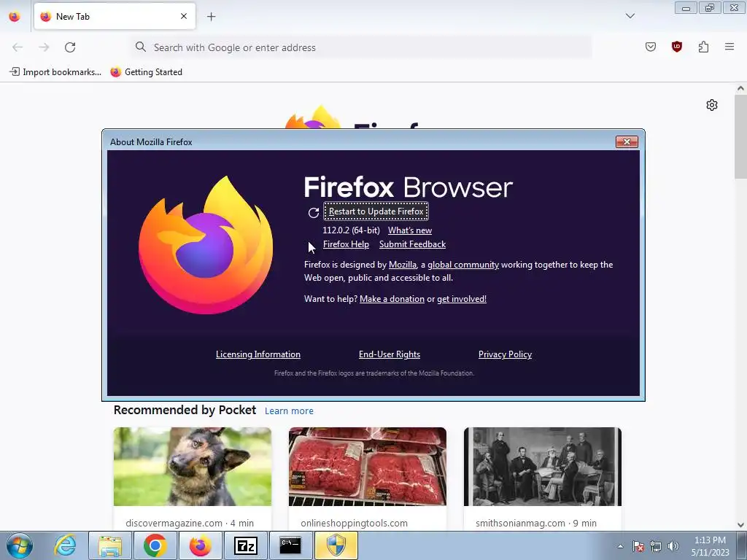Click Learn more next to Recommended by Pocket

[x=289, y=411]
